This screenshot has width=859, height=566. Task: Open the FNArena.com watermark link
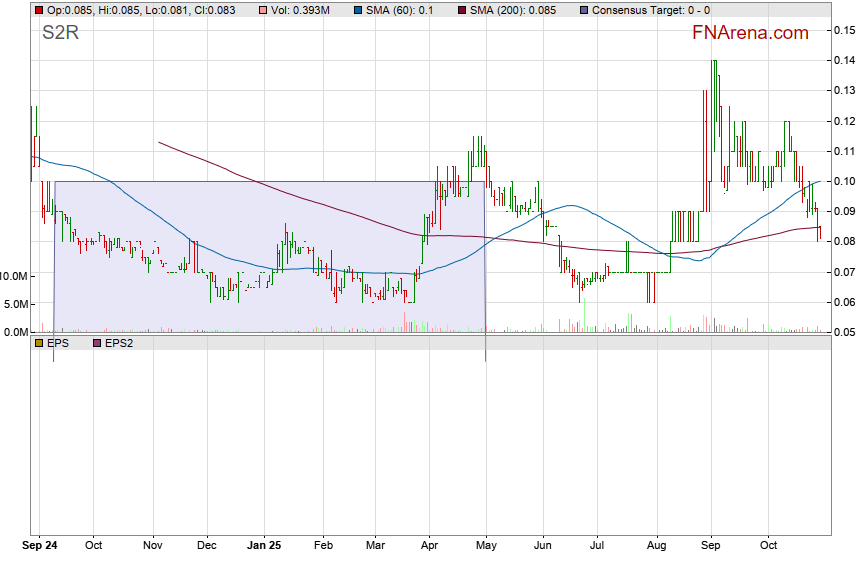750,33
